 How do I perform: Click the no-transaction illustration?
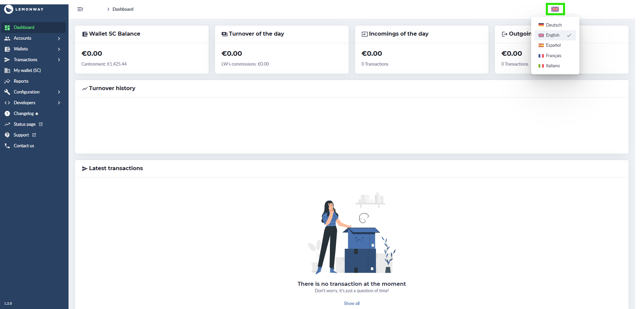[x=352, y=233]
